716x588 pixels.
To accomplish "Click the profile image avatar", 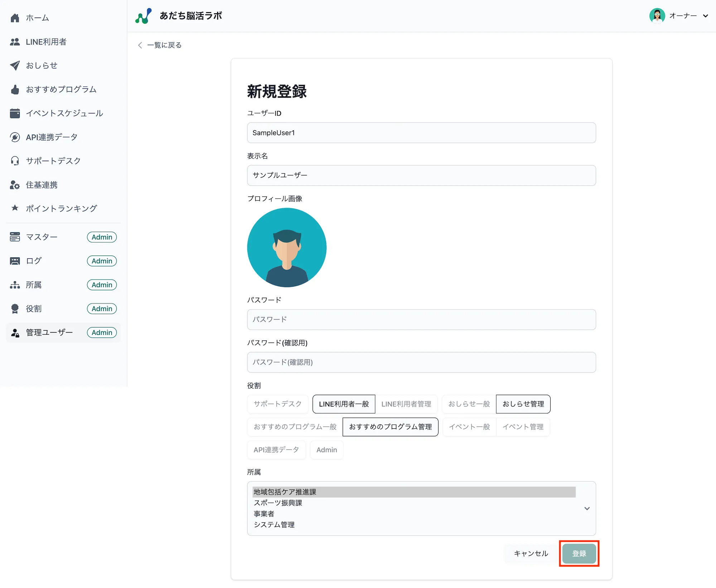I will pos(286,247).
